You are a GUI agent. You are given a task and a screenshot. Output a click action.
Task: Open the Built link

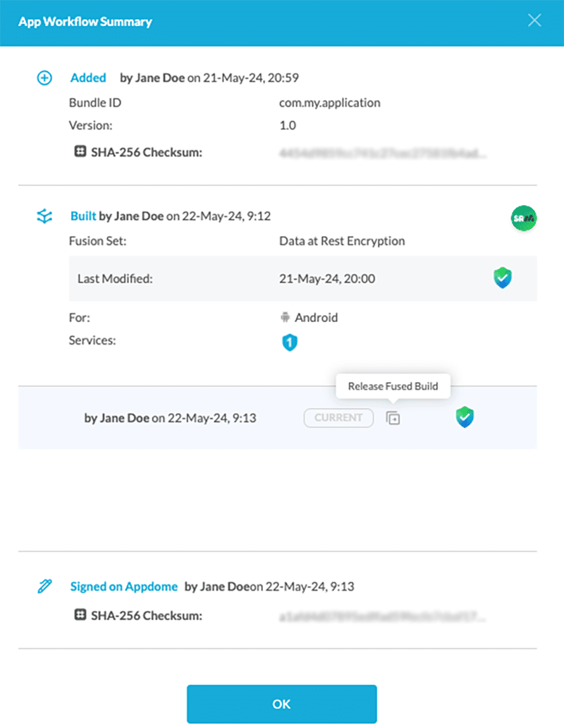[83, 217]
